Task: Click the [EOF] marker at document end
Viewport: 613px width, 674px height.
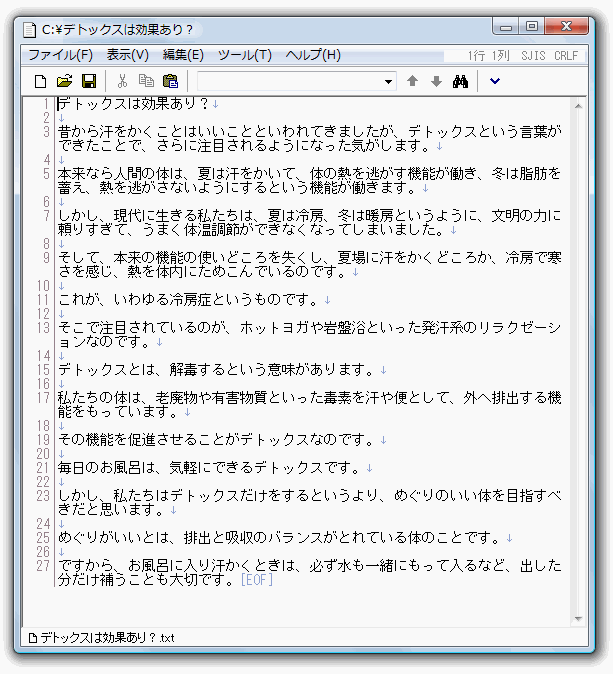Action: coord(257,580)
